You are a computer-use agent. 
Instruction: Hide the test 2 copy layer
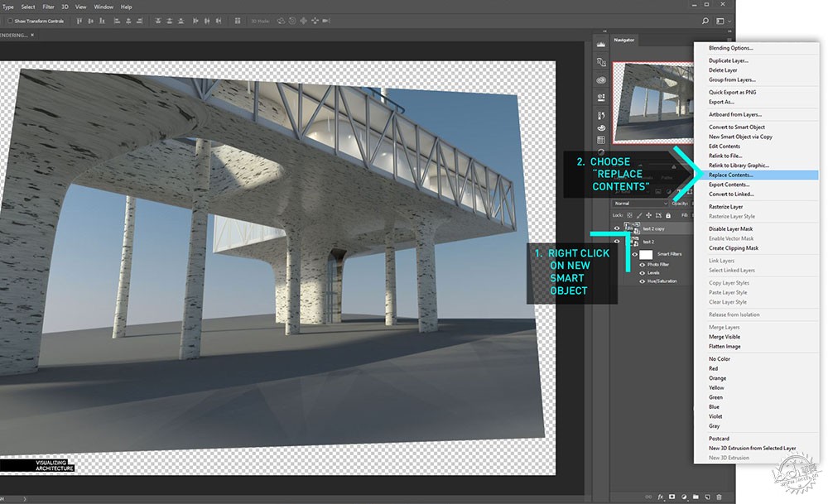tap(616, 228)
